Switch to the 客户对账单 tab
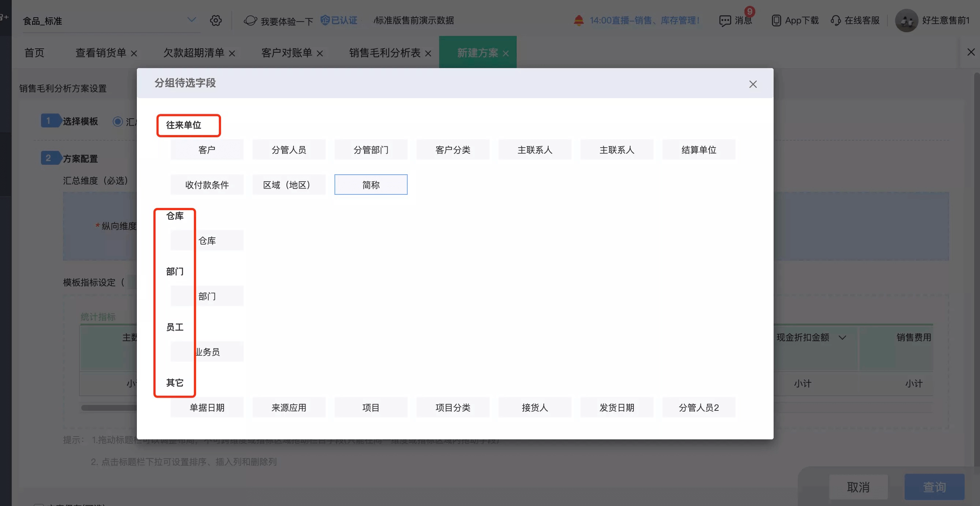980x506 pixels. [x=287, y=53]
